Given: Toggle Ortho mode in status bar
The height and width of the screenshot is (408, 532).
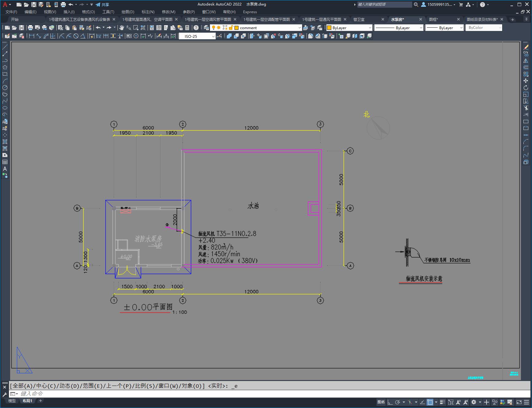Looking at the screenshot, I should pos(390,402).
